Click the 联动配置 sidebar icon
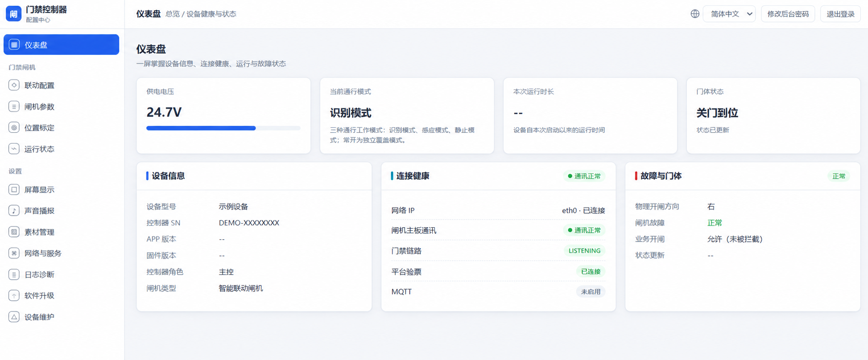868x360 pixels. click(14, 85)
